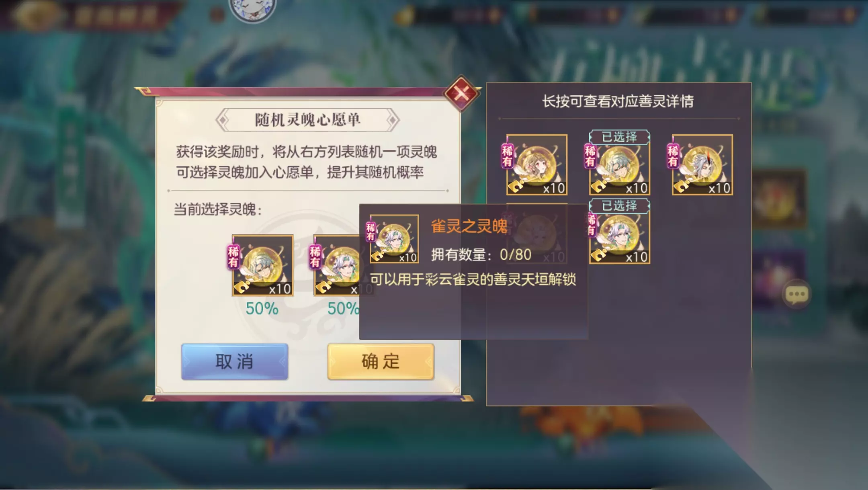Screen dimensions: 868x490
Task: Close the random soul wishlist dialog
Action: pyautogui.click(x=461, y=93)
